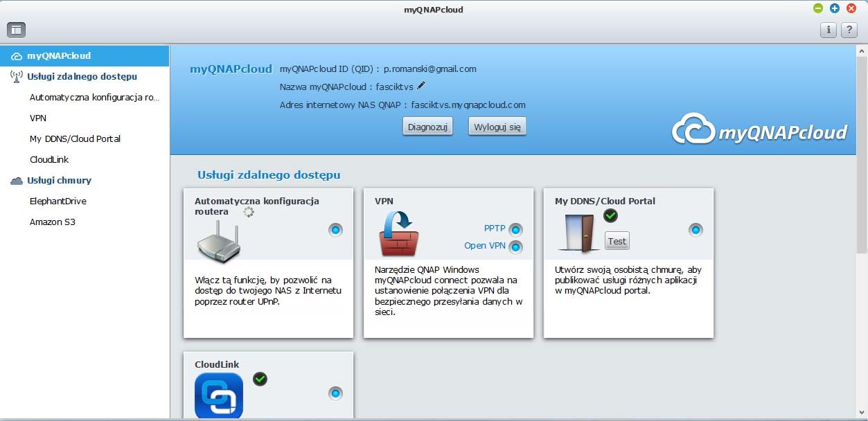This screenshot has height=421, width=868.
Task: Click the myQNAPcloud logo in the banner
Action: pos(759,129)
